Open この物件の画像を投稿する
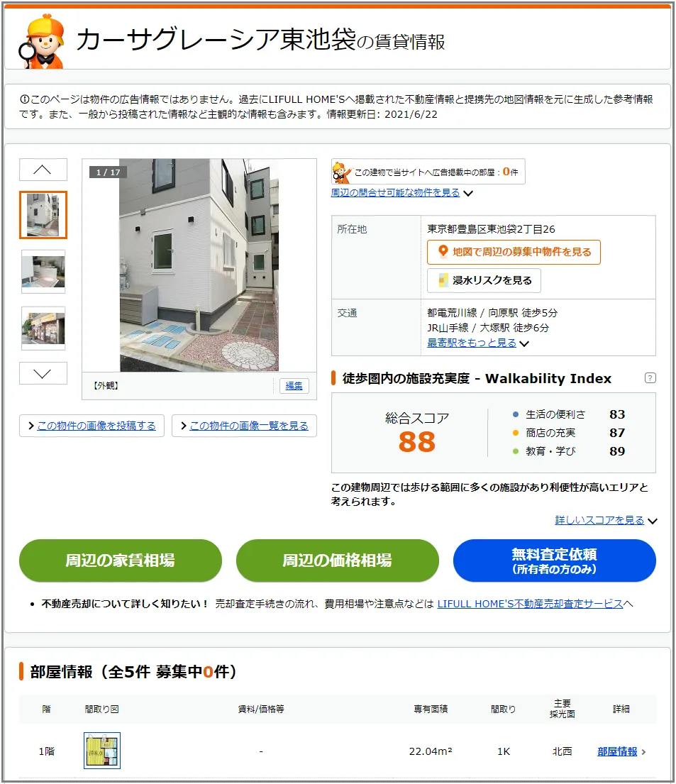The height and width of the screenshot is (784, 676). [92, 426]
